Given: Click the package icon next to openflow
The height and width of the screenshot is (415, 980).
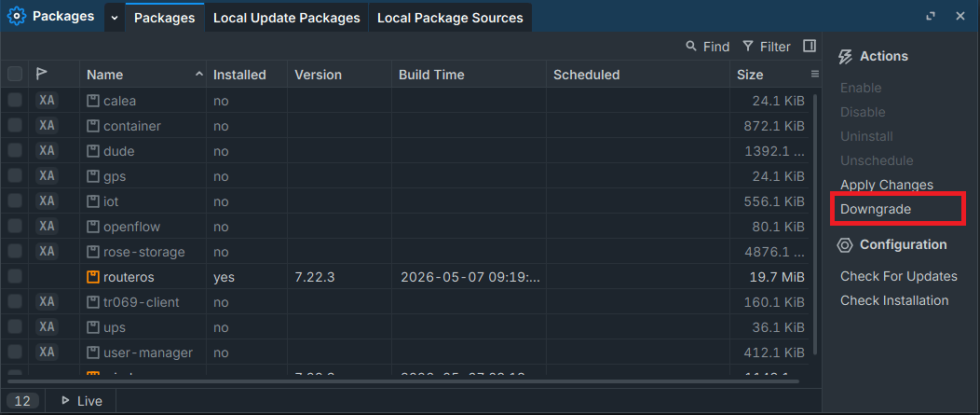Looking at the screenshot, I should click(93, 227).
